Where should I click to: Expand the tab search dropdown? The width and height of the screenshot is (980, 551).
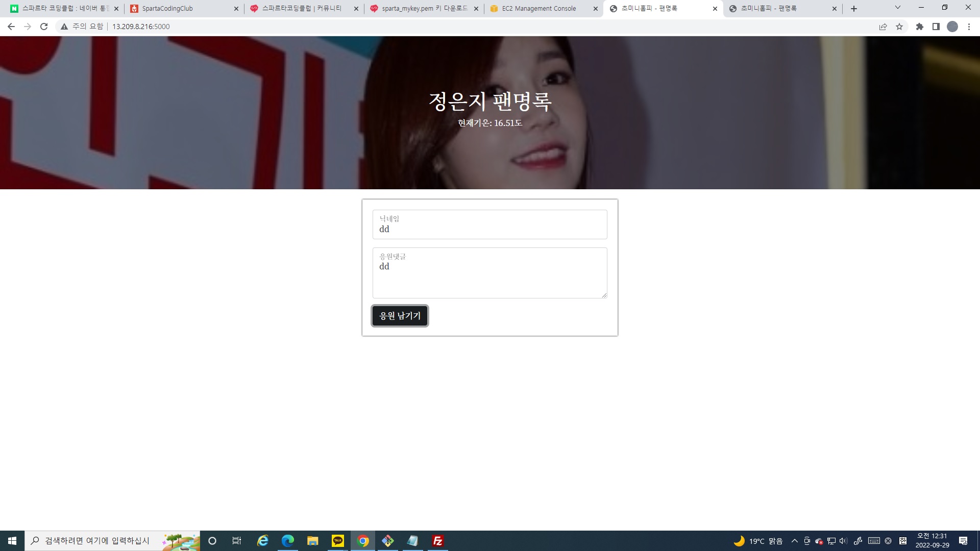[x=898, y=8]
